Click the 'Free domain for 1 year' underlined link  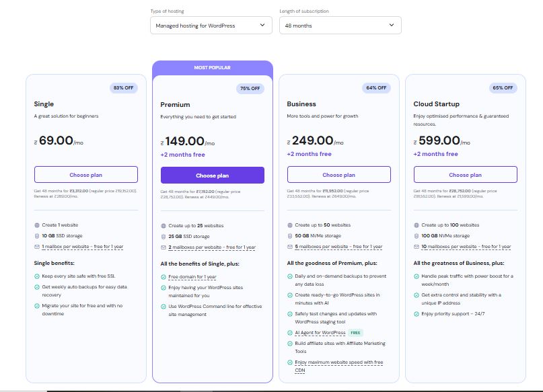click(x=192, y=277)
